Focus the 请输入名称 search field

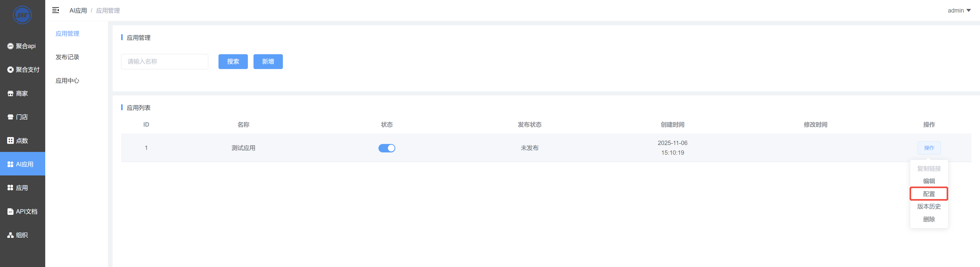(164, 62)
